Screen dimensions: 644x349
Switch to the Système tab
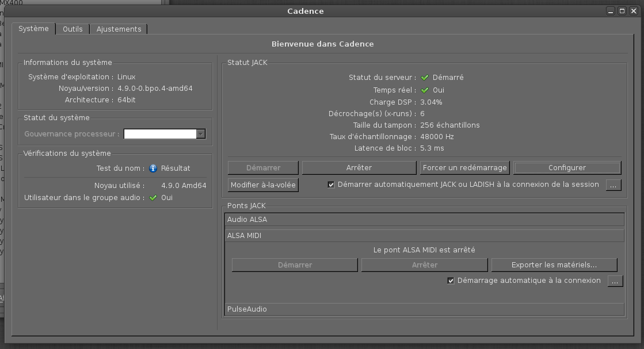[34, 29]
